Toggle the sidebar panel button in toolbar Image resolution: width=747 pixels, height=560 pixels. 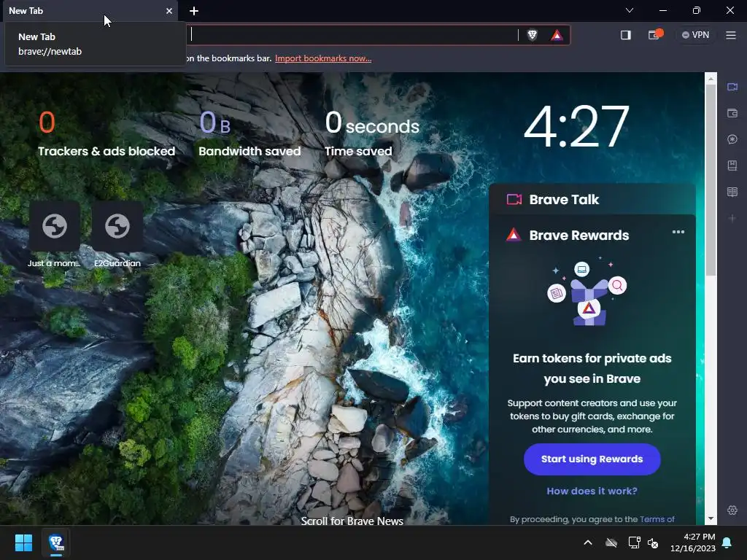click(625, 35)
